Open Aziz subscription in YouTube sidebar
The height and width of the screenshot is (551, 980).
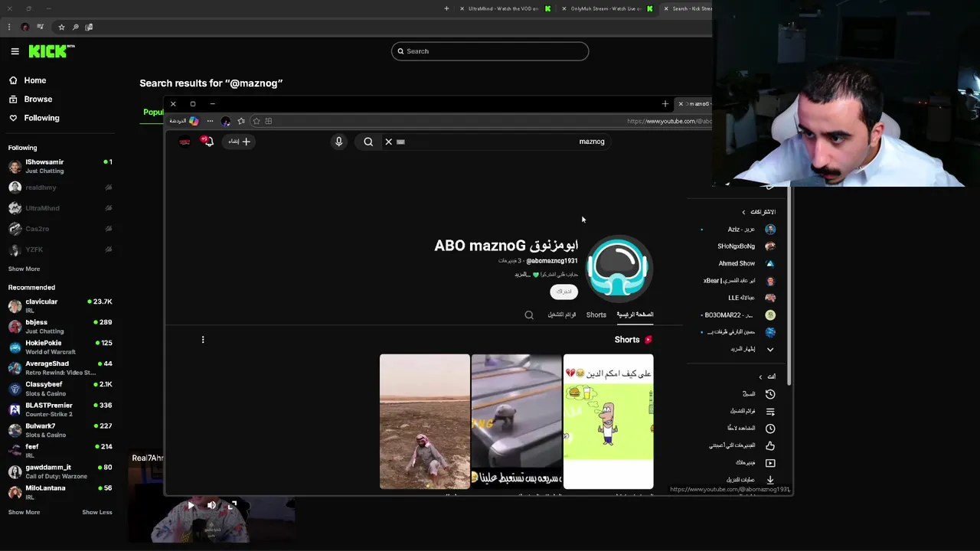coord(740,230)
